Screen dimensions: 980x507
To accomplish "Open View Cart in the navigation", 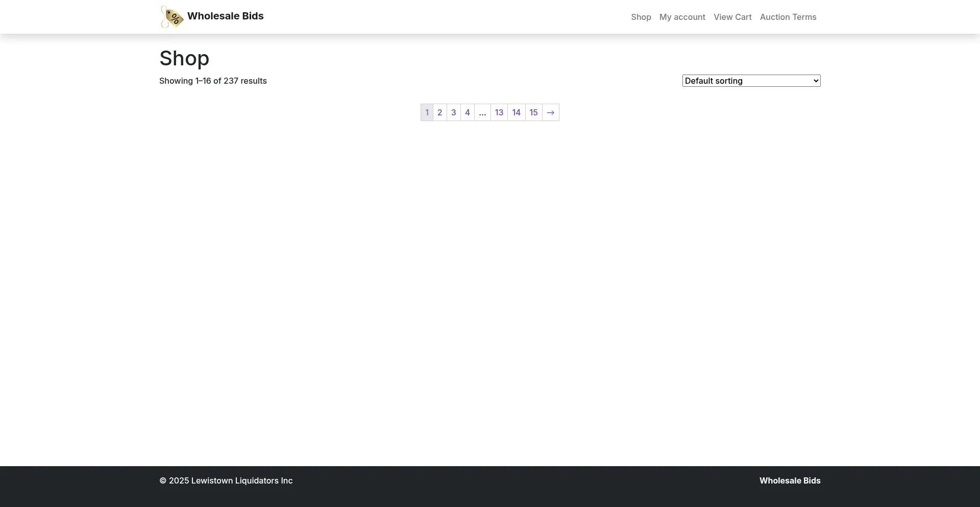I will coord(732,17).
